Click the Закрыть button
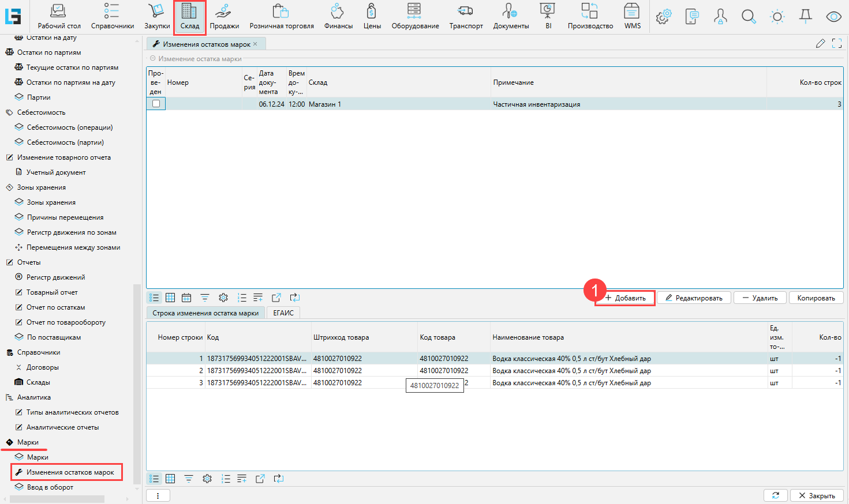Image resolution: width=849 pixels, height=504 pixels. click(x=817, y=495)
